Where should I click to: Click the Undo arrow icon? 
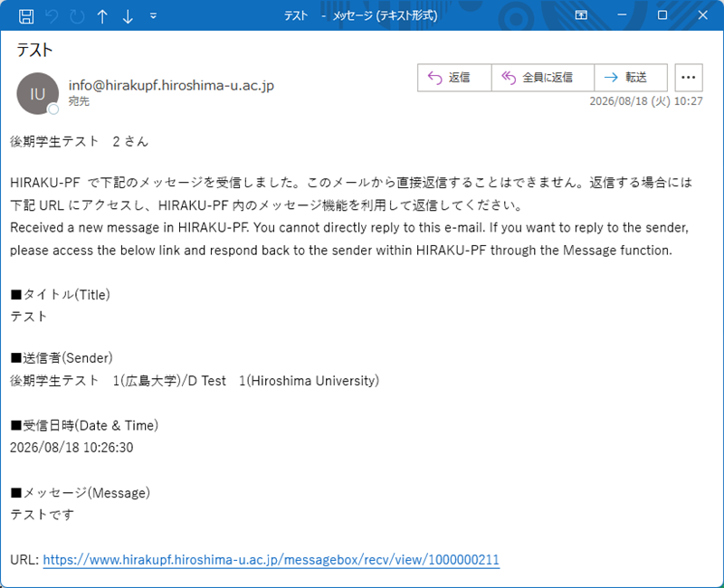(x=52, y=16)
